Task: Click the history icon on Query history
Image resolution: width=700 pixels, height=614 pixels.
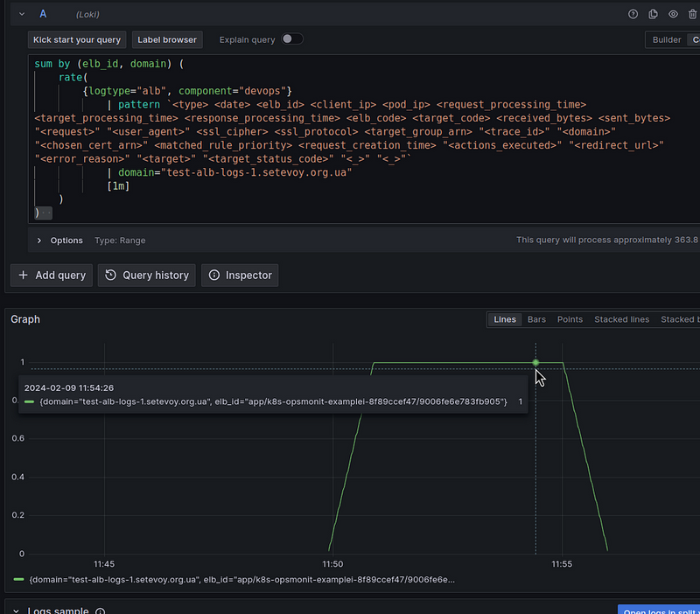Action: [111, 275]
